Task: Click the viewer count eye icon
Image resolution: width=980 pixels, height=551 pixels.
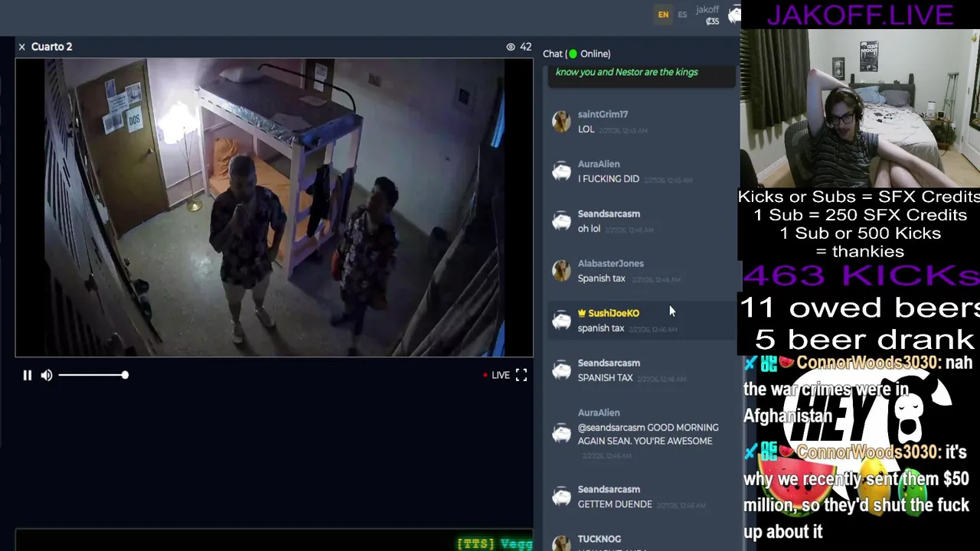Action: [511, 47]
